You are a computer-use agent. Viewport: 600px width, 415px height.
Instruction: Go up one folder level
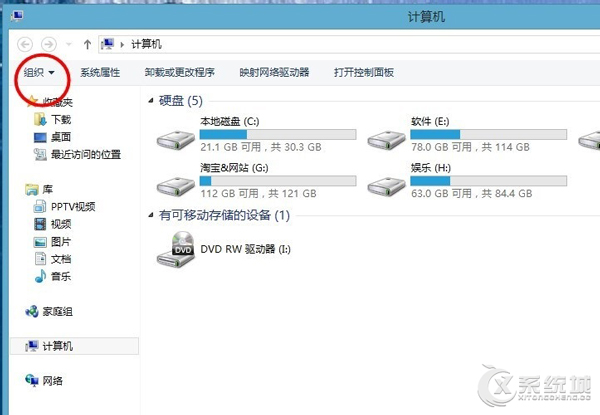(87, 44)
